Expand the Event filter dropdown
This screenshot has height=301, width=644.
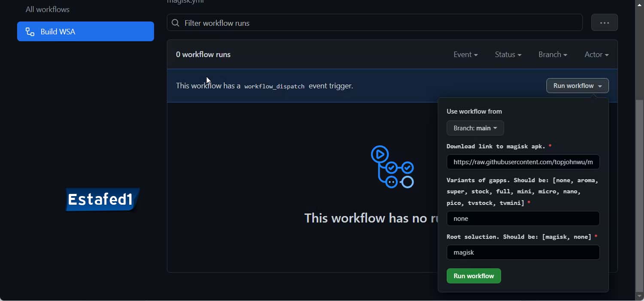[x=465, y=55]
